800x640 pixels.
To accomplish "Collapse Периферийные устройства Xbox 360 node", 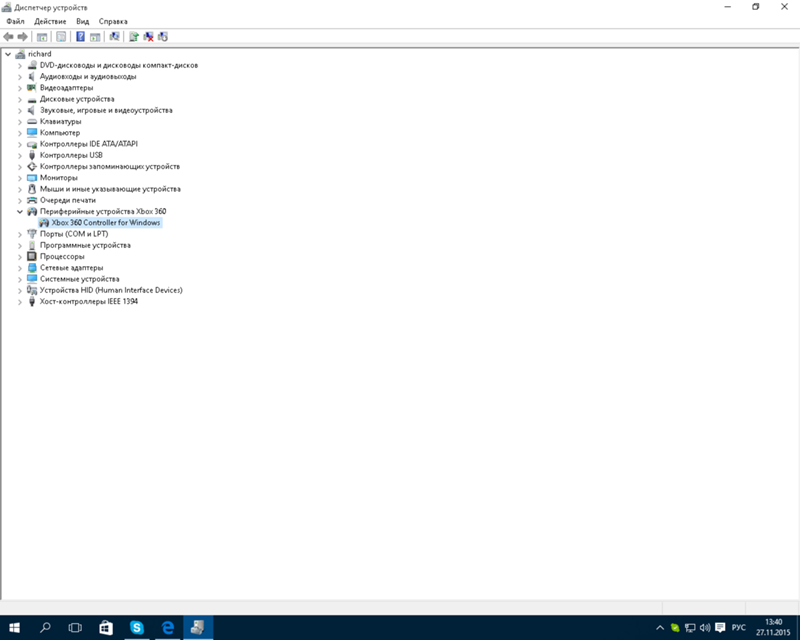I will coord(20,212).
